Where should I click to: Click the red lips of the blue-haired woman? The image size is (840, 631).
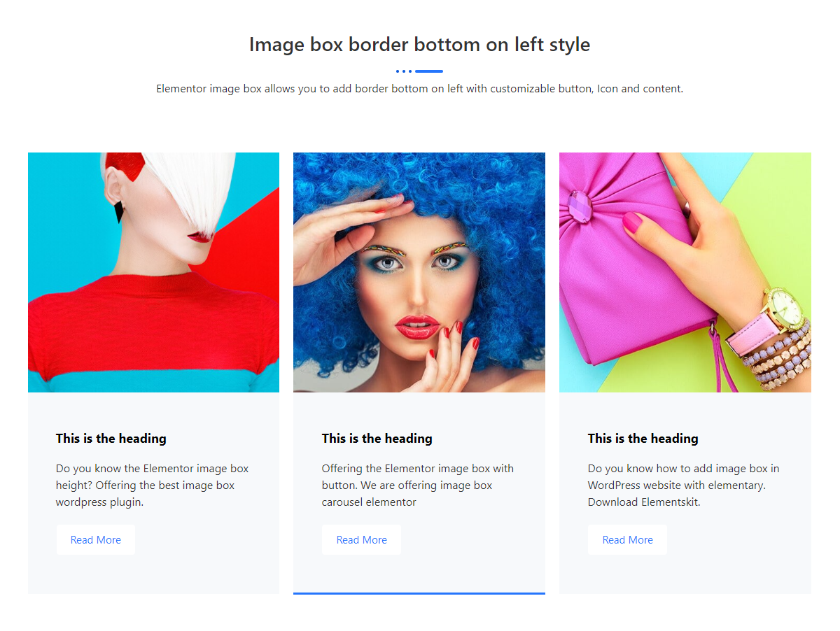[417, 326]
